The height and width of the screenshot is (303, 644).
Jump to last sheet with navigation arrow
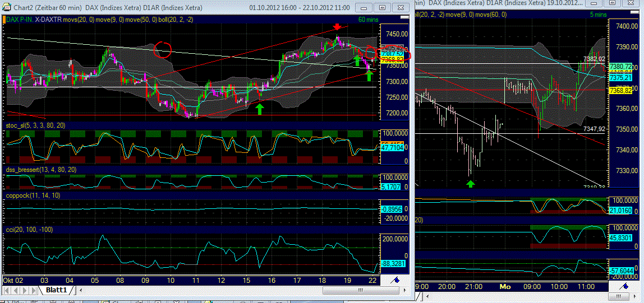coord(33,290)
